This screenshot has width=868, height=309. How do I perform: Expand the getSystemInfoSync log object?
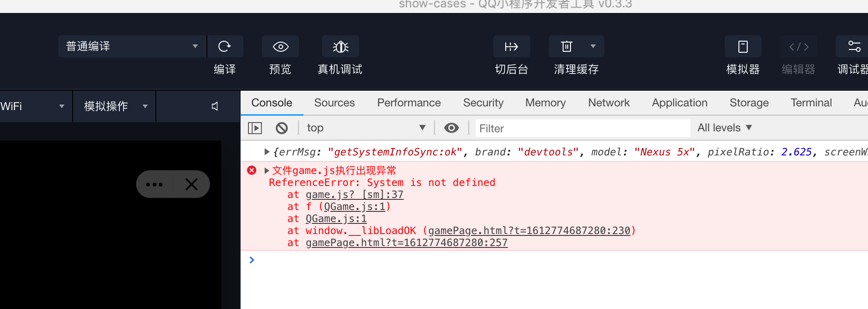(x=267, y=152)
